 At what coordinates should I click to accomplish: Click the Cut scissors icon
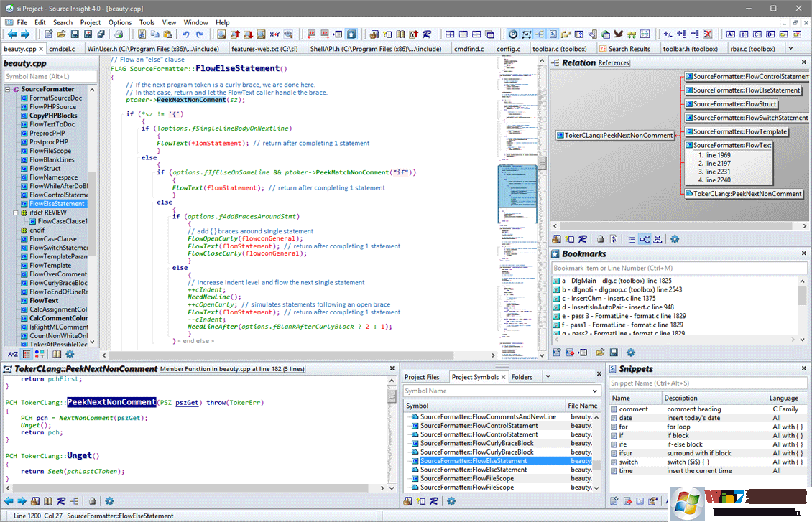(x=141, y=34)
